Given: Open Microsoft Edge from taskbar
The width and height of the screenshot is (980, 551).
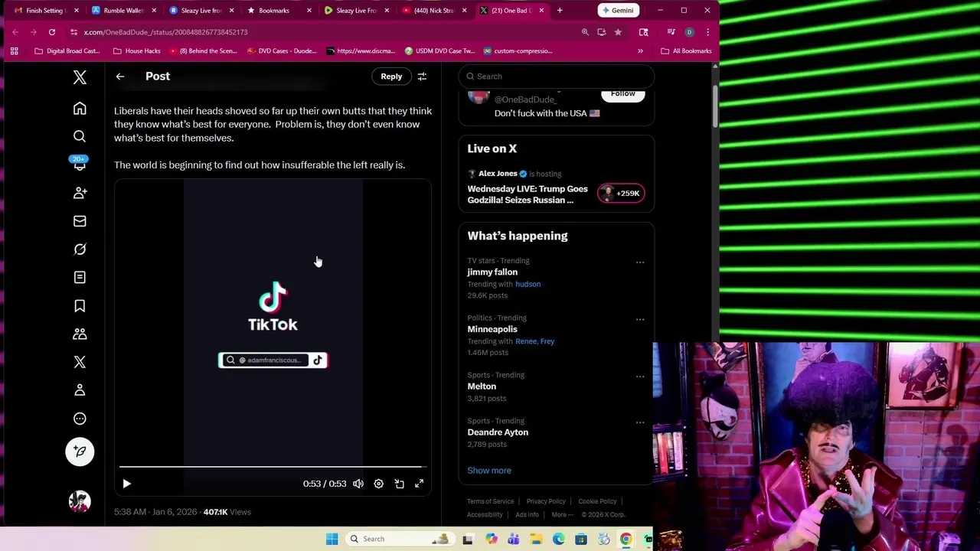Looking at the screenshot, I should point(559,539).
